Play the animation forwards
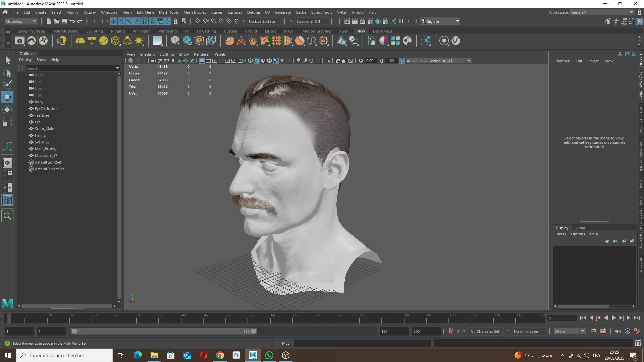This screenshot has width=644, height=362. [614, 318]
